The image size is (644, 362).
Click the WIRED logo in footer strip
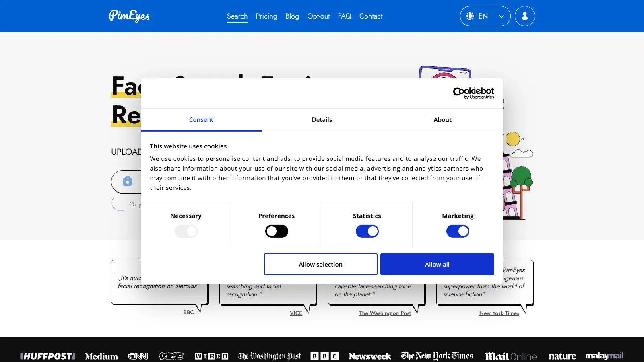[x=211, y=356]
